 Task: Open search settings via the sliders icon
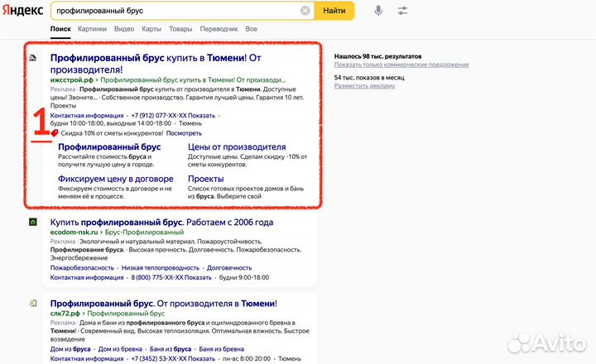click(x=402, y=11)
